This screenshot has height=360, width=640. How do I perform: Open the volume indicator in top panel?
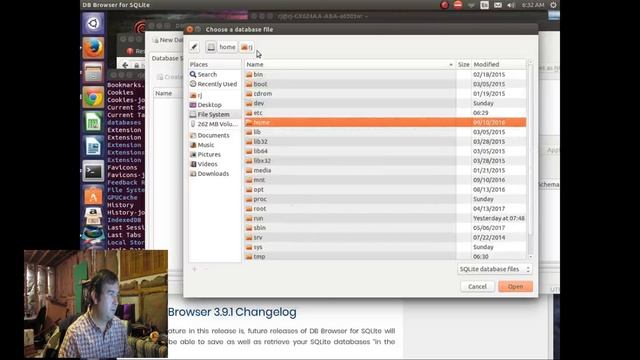511,5
